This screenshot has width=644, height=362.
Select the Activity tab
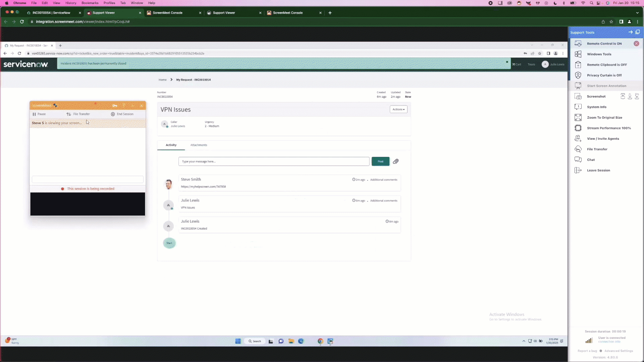pos(171,145)
